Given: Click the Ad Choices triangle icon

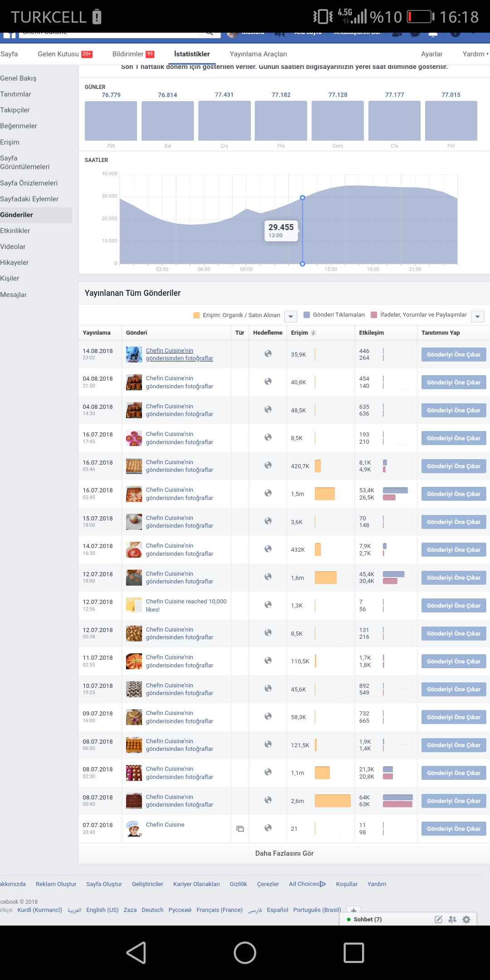Looking at the screenshot, I should (323, 884).
